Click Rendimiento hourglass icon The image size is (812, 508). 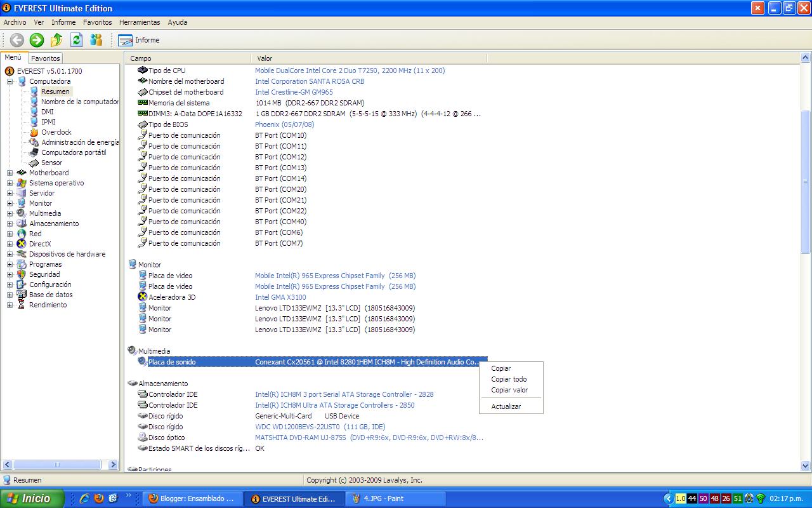[22, 305]
